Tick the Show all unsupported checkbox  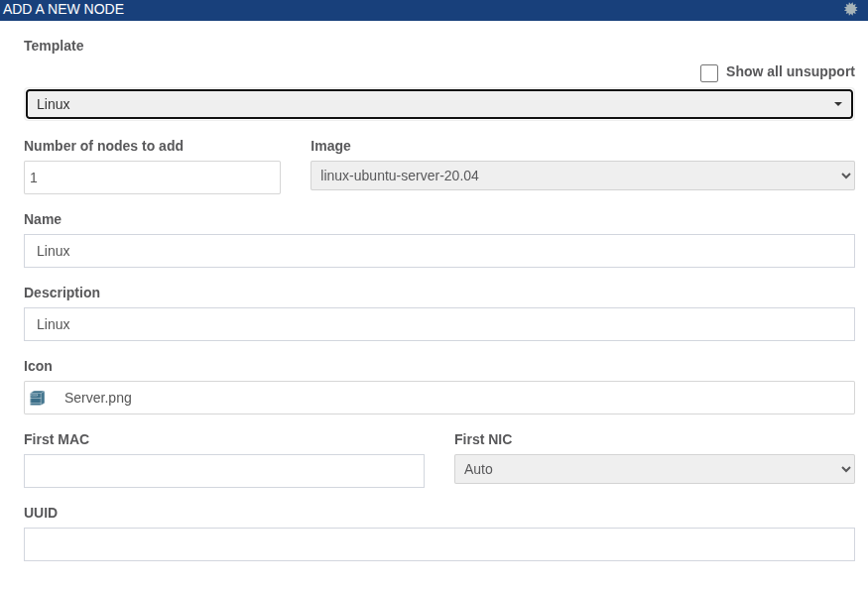point(709,73)
